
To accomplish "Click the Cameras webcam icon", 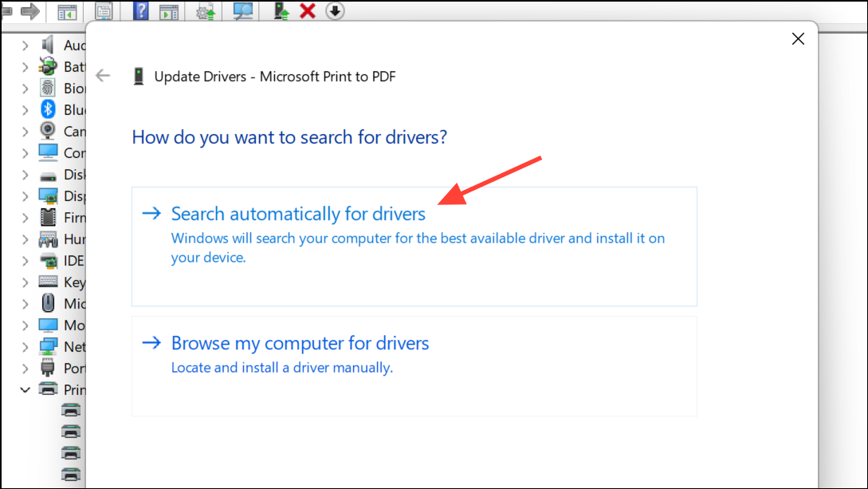I will (x=48, y=131).
